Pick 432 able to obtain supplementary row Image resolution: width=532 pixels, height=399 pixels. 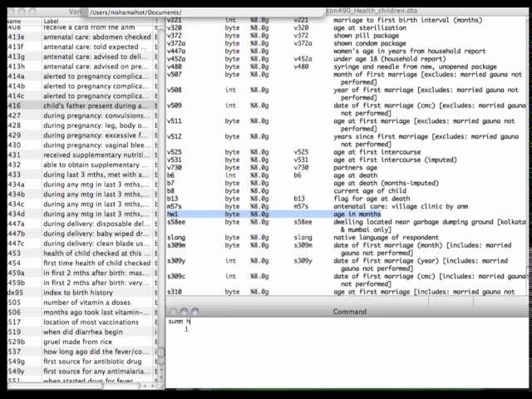coord(82,165)
